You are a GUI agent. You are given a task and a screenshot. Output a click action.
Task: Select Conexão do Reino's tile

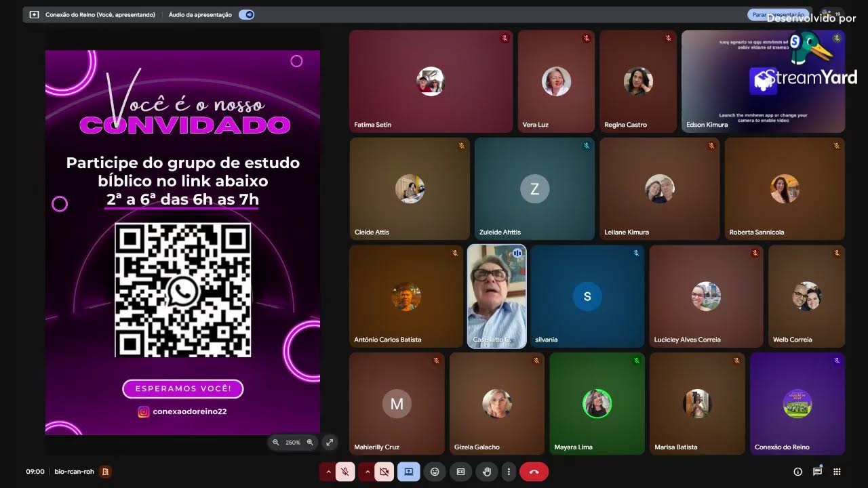[797, 404]
